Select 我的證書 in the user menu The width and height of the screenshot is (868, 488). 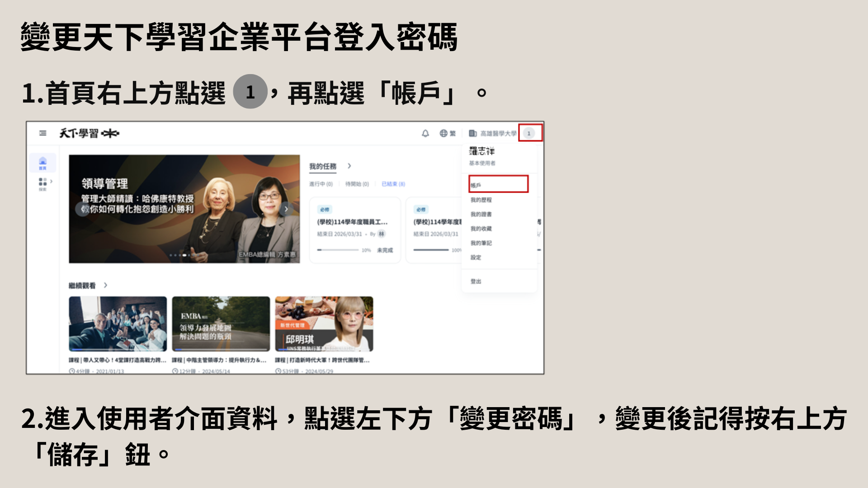tap(481, 214)
